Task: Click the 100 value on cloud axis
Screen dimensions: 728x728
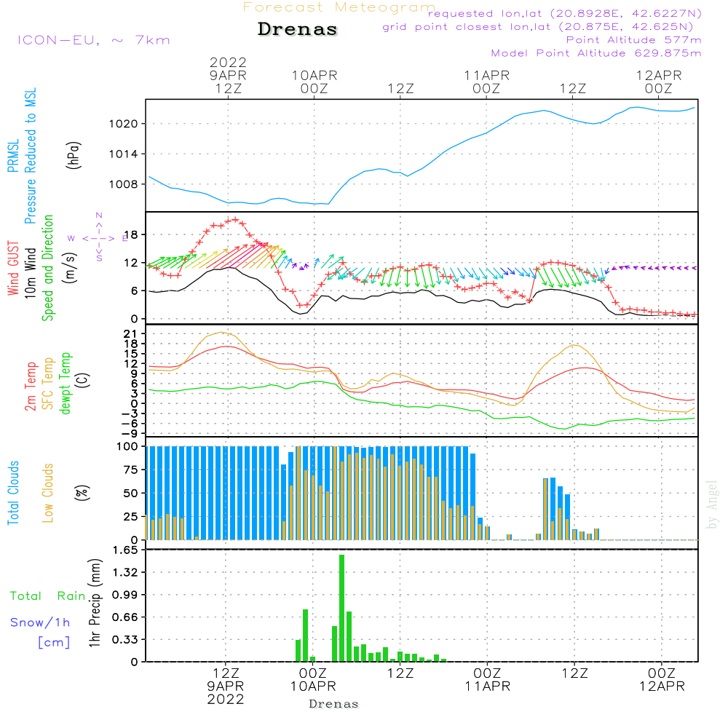Action: 127,447
